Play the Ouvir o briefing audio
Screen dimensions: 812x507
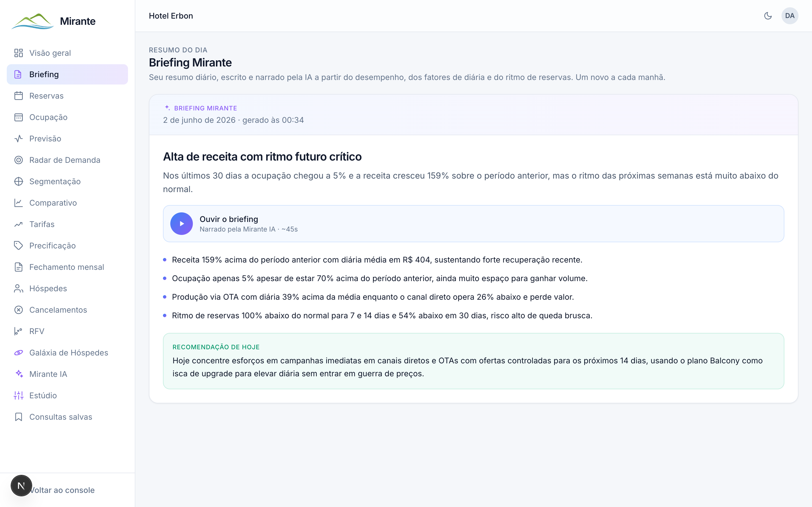pyautogui.click(x=181, y=224)
